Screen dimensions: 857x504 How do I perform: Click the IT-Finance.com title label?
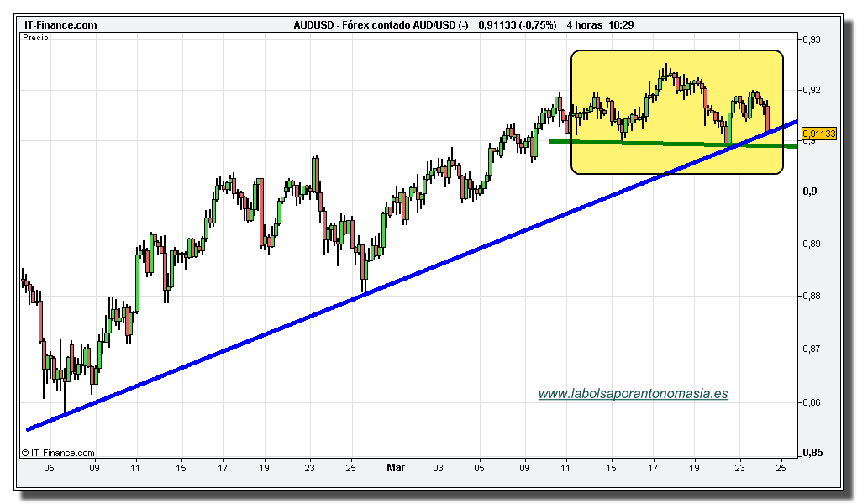coord(60,25)
